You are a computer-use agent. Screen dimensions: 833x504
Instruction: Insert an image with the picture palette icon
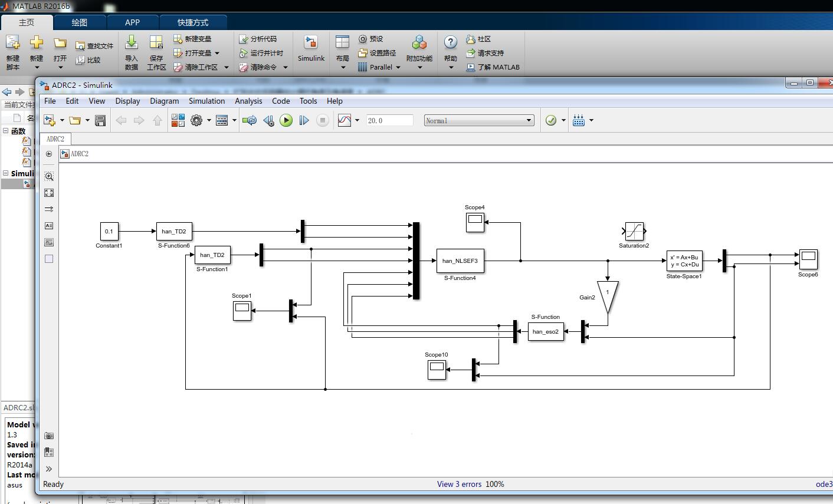coord(49,242)
